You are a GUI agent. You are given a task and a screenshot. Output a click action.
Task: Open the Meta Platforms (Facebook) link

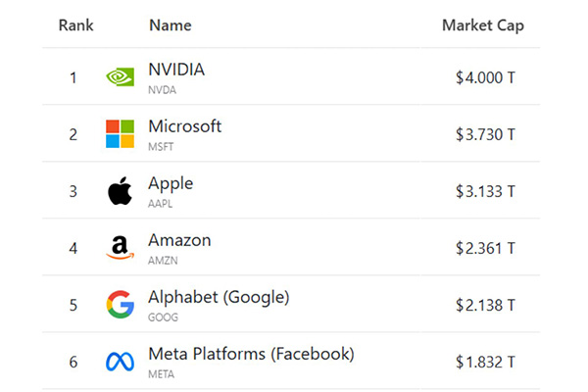(251, 354)
